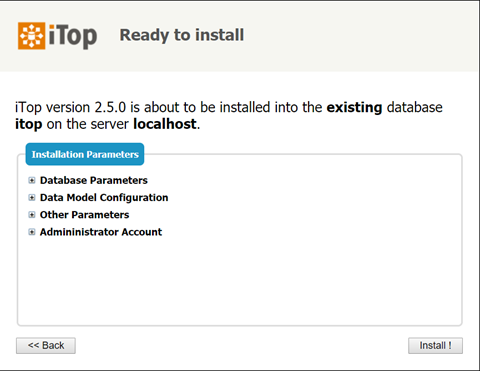
Task: Start installation with the Install ! button
Action: (x=435, y=345)
